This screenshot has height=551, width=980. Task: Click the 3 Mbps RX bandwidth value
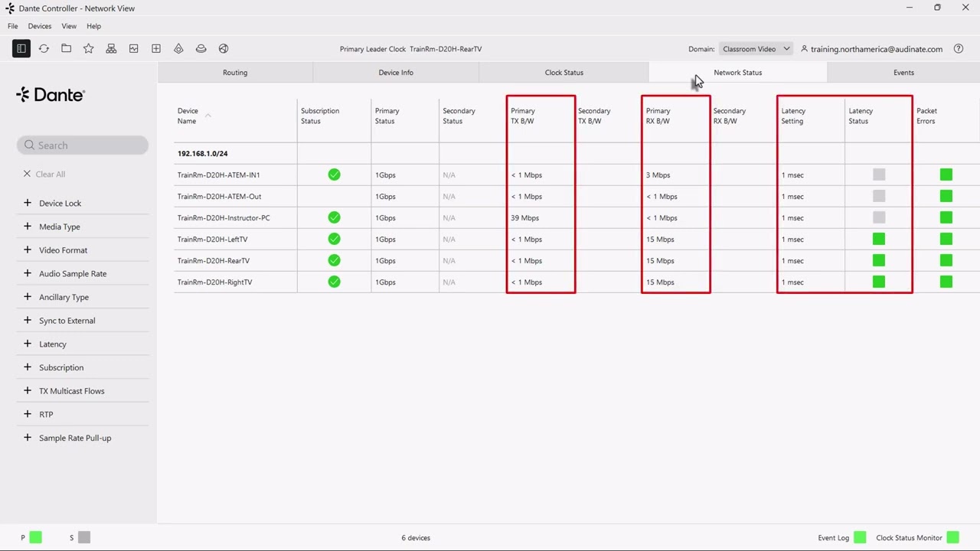click(658, 175)
